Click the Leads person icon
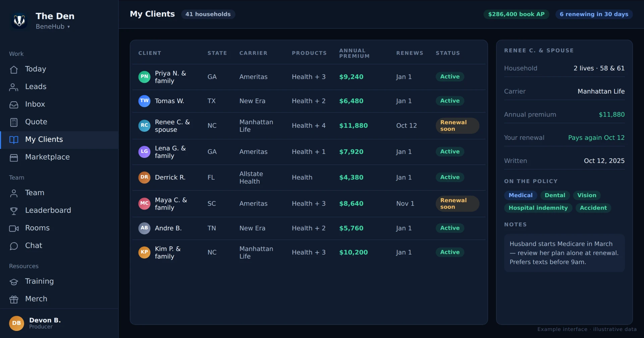The image size is (644, 338). point(14,87)
